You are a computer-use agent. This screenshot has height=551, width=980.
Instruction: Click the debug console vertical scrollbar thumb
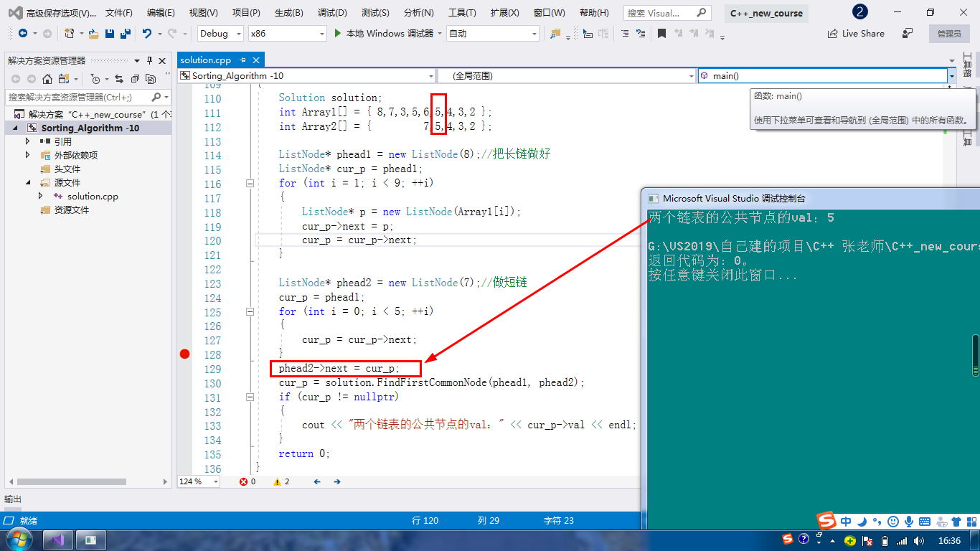pos(976,356)
